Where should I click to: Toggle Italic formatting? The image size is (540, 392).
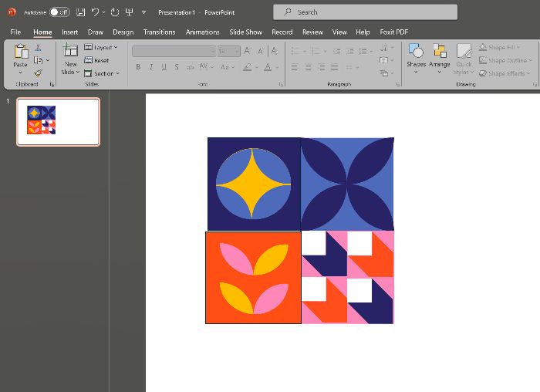pos(151,67)
